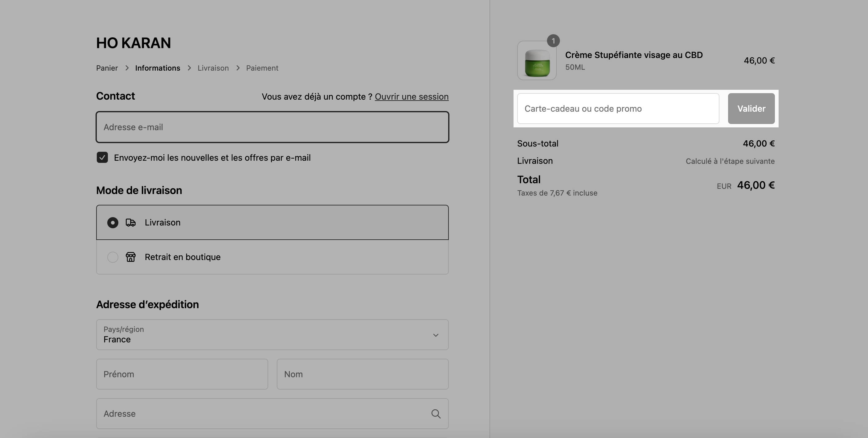This screenshot has height=438, width=868.
Task: Click the gift card or promo code field
Action: [618, 109]
